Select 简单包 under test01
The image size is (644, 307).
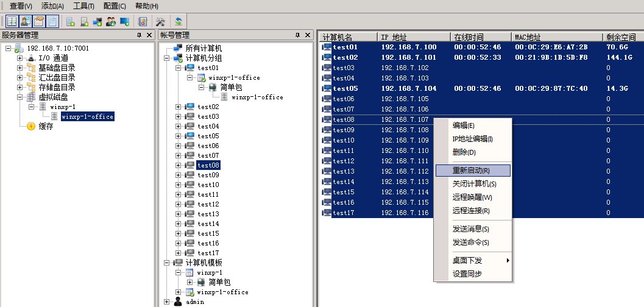pos(232,88)
